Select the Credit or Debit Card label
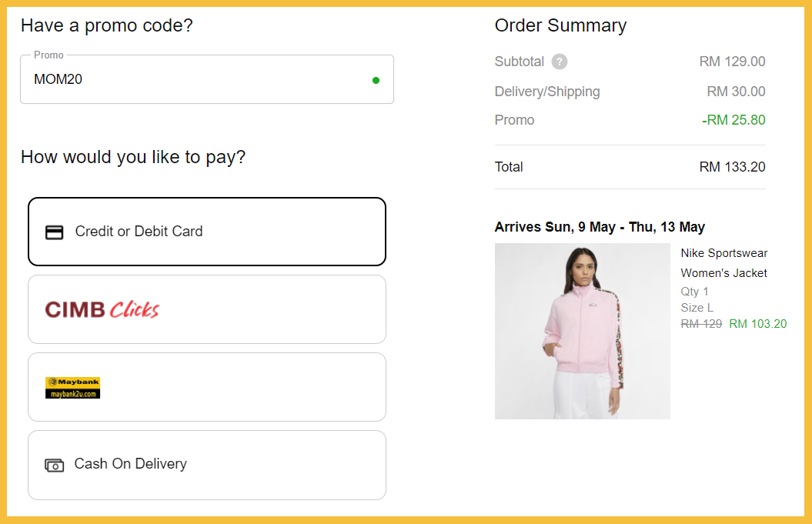812x524 pixels. point(139,232)
